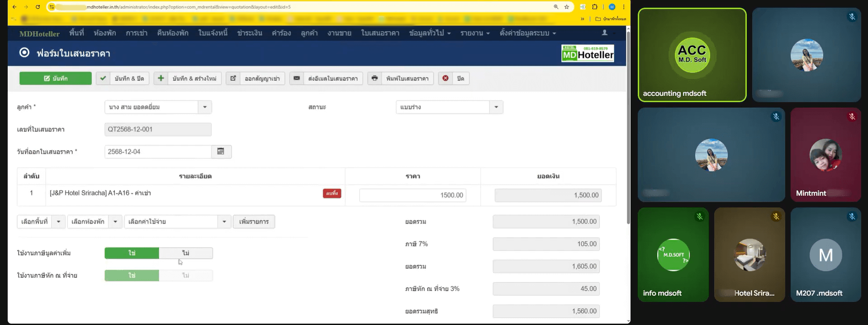Viewport: 868px width, 325px height.
Task: Set withholding tax toggle to ใช่
Action: coord(132,275)
